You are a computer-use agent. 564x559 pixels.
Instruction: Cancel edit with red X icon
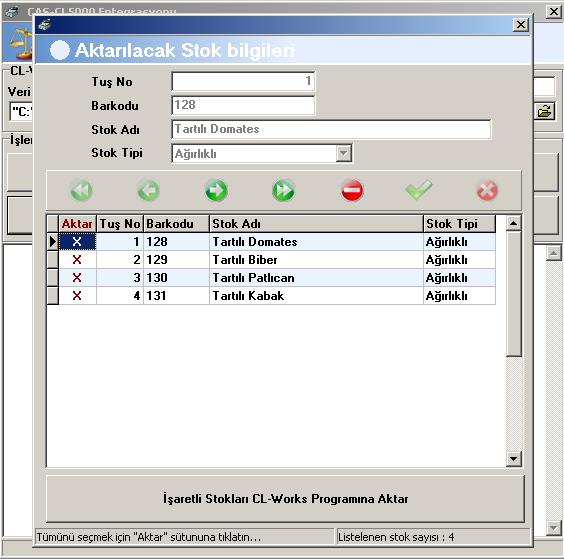(x=487, y=190)
